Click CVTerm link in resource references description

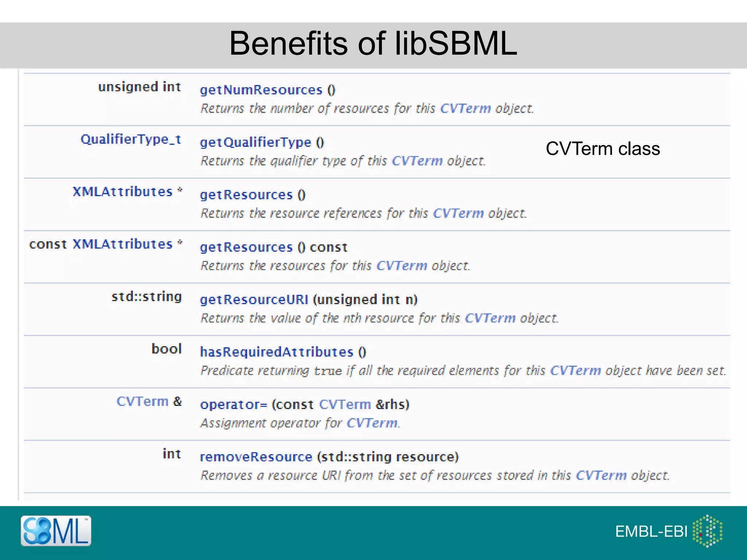pyautogui.click(x=458, y=213)
